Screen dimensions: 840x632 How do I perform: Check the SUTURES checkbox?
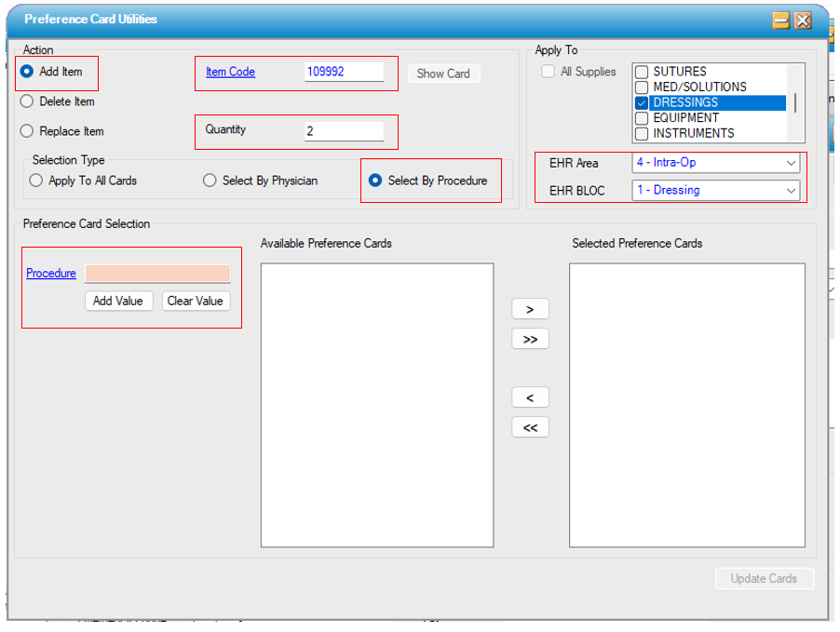(x=642, y=72)
